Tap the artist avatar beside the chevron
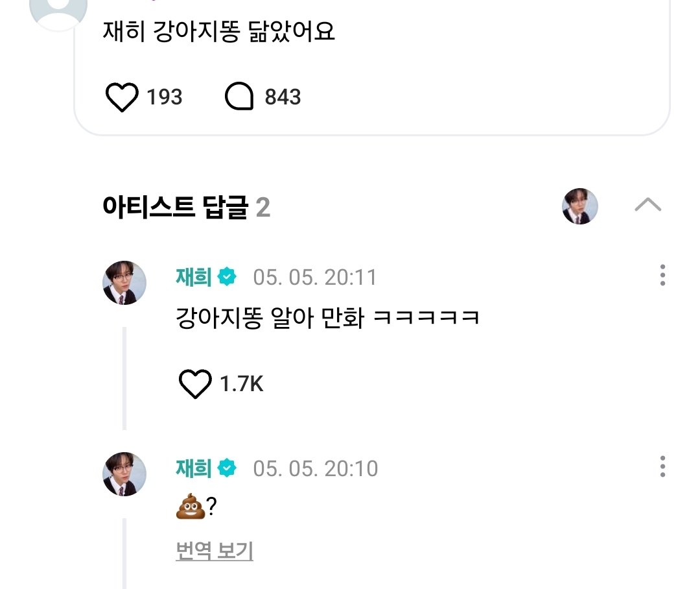The width and height of the screenshot is (700, 589). [x=579, y=206]
